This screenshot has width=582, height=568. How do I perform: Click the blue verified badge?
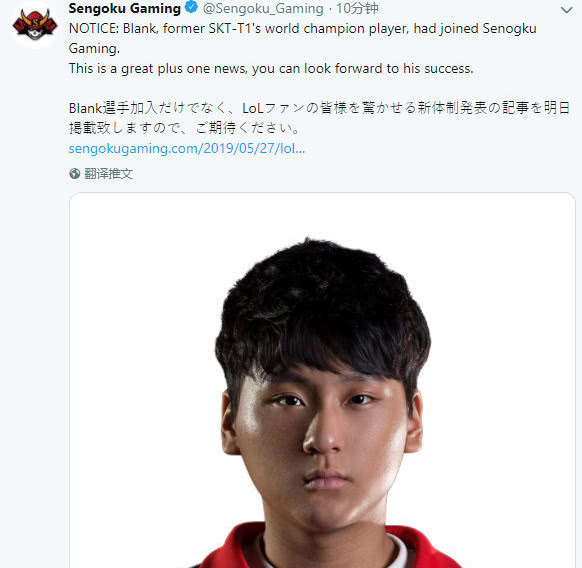(x=192, y=7)
